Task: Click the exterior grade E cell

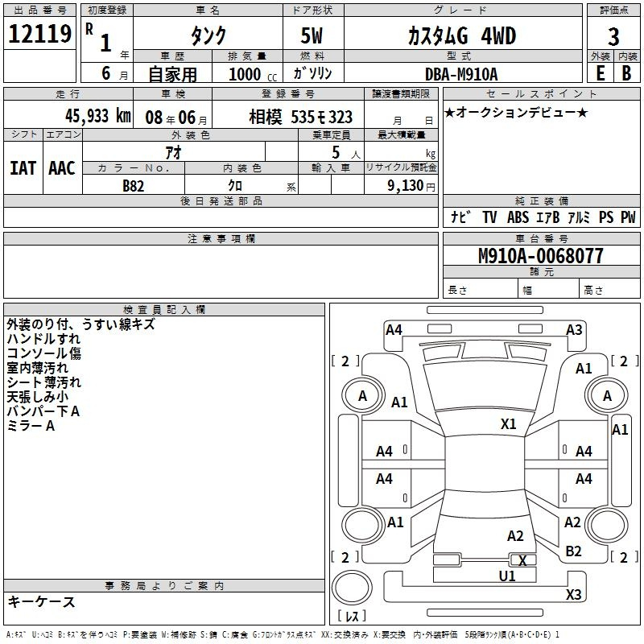Action: [x=600, y=73]
